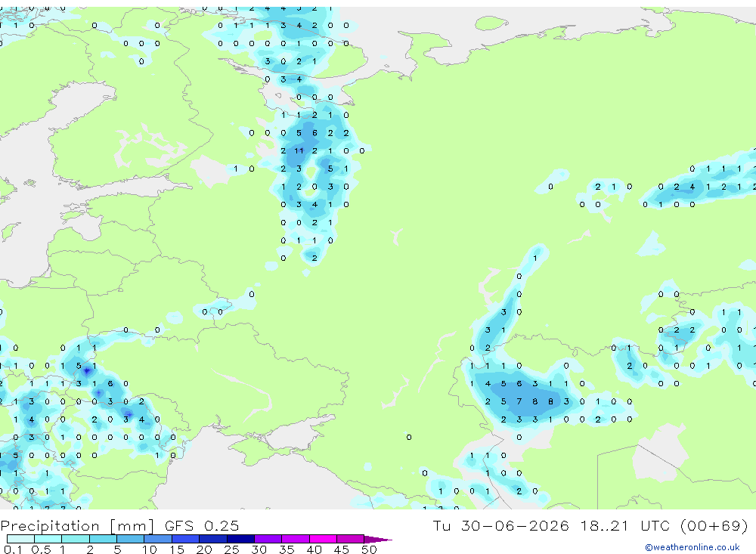Select the magenta swatch between 40 and 45
Image resolution: width=756 pixels, height=554 pixels.
(x=323, y=539)
